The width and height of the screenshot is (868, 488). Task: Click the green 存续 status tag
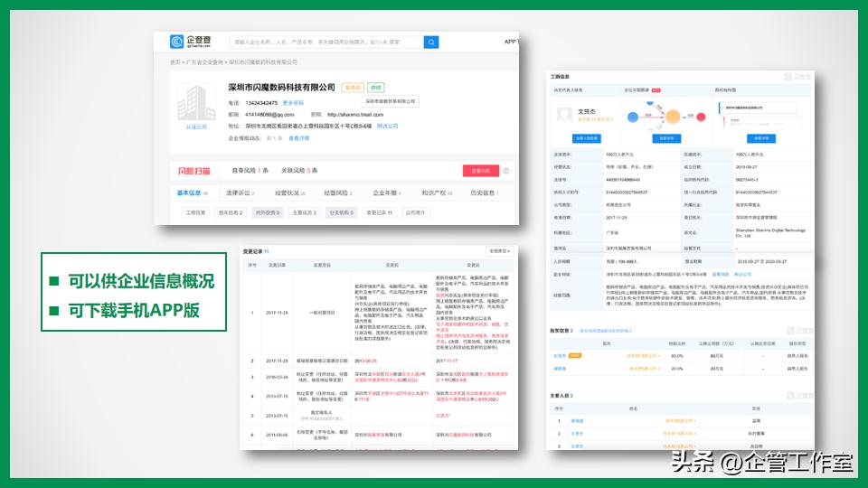(x=376, y=88)
